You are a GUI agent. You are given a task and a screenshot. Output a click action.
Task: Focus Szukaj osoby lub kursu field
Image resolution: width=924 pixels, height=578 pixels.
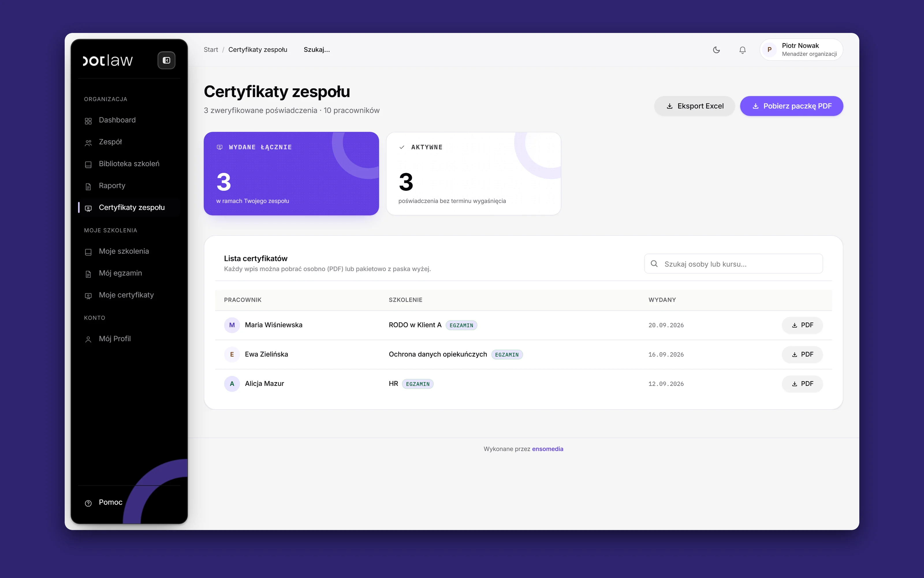pos(733,264)
